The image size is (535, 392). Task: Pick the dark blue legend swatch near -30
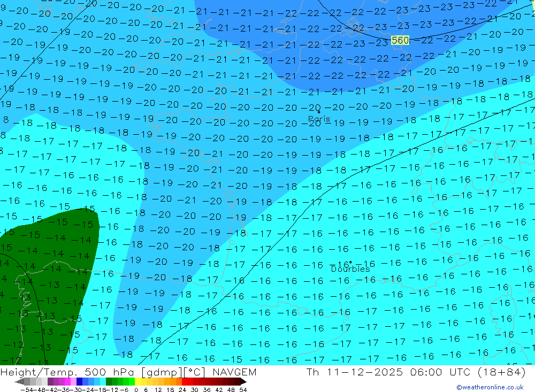point(79,381)
